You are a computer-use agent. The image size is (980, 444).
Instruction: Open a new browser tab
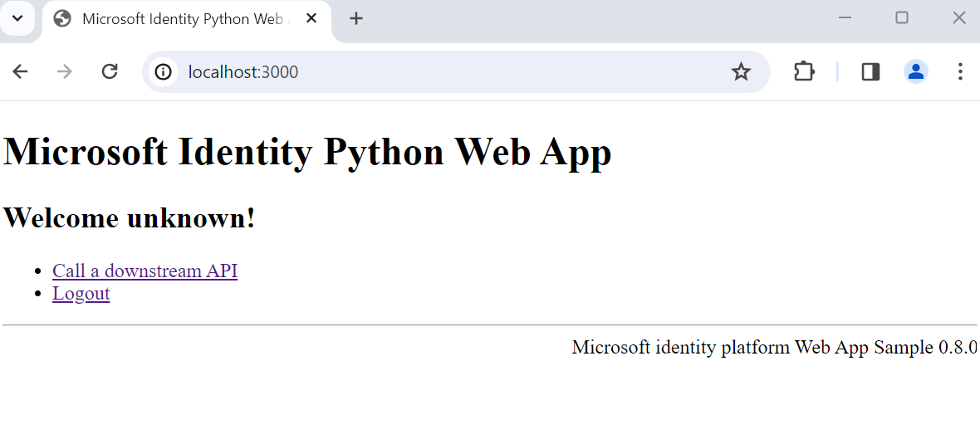pos(356,18)
